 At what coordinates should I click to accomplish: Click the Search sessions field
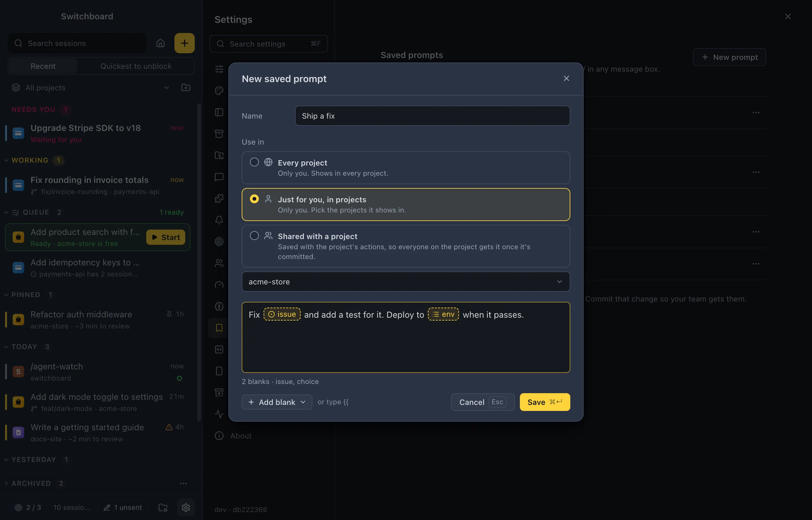coord(77,43)
